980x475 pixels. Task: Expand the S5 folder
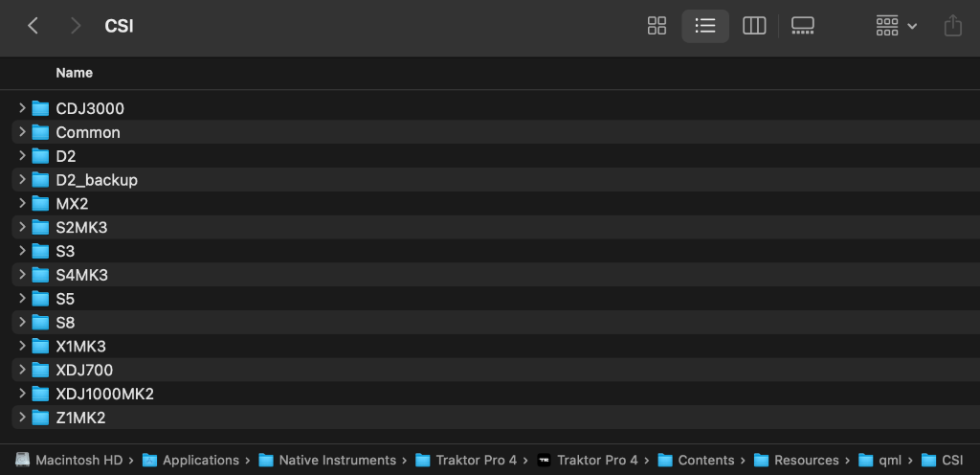tap(22, 298)
